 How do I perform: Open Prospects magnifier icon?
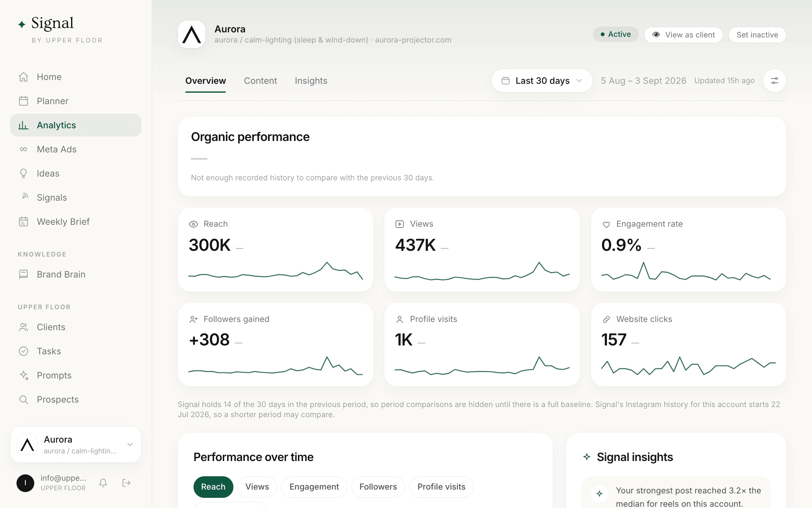click(x=23, y=399)
